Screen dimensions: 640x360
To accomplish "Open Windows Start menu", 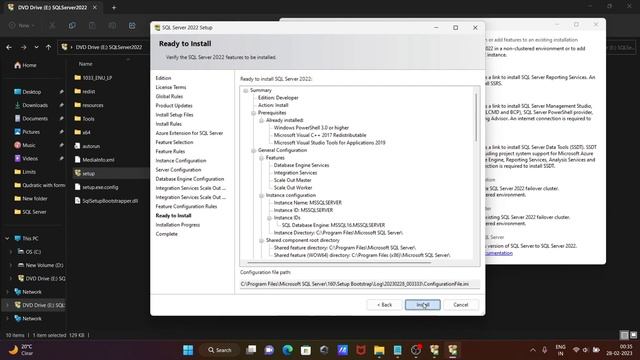I will click(188, 350).
